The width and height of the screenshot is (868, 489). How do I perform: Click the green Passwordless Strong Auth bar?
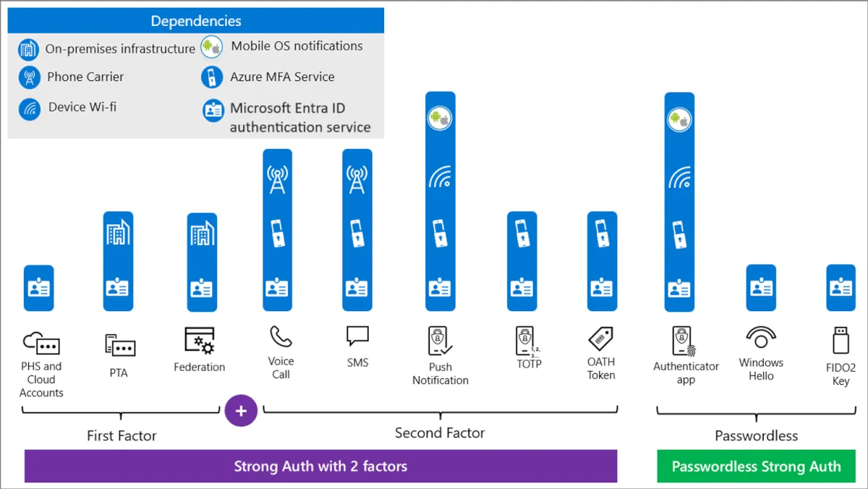756,467
